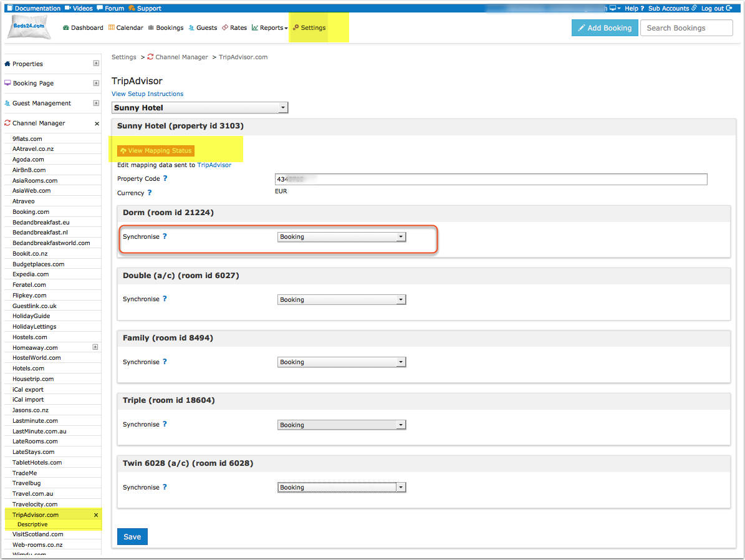Select AirBnB.com in channel list
The width and height of the screenshot is (745, 560).
[x=29, y=170]
